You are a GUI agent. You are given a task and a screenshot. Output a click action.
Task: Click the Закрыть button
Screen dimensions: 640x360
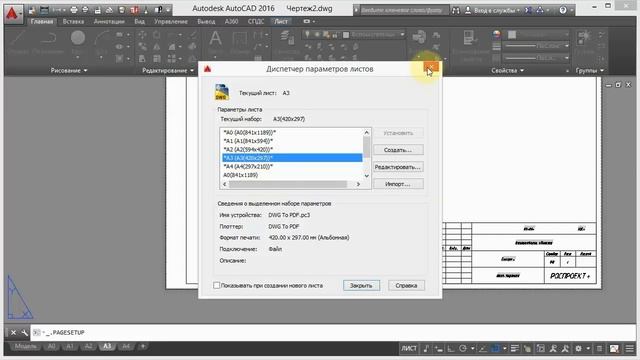point(361,285)
